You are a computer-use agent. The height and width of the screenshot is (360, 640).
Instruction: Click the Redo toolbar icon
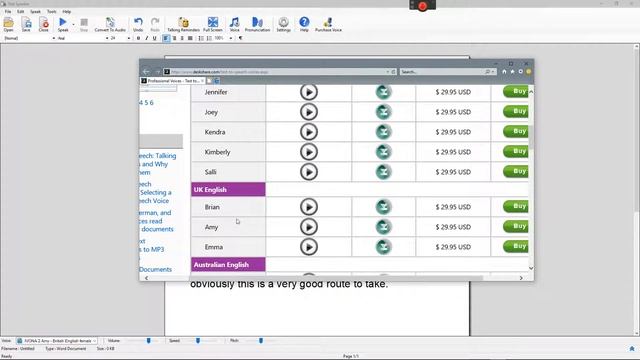click(155, 24)
